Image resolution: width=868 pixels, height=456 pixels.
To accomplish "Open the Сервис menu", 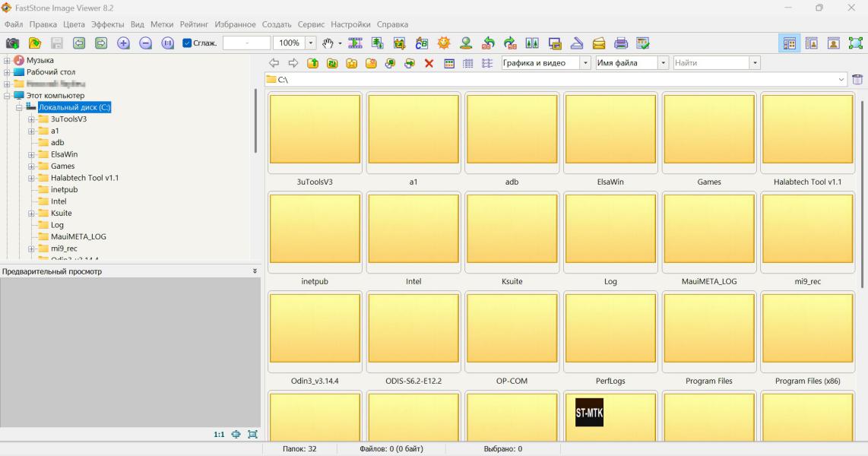I will click(311, 24).
